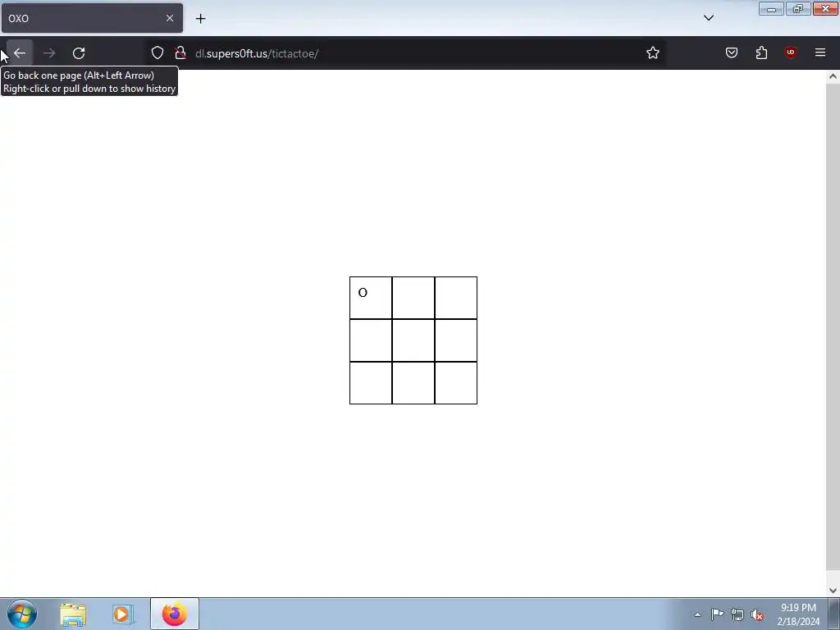Mark the middle-left board cell

coord(371,340)
